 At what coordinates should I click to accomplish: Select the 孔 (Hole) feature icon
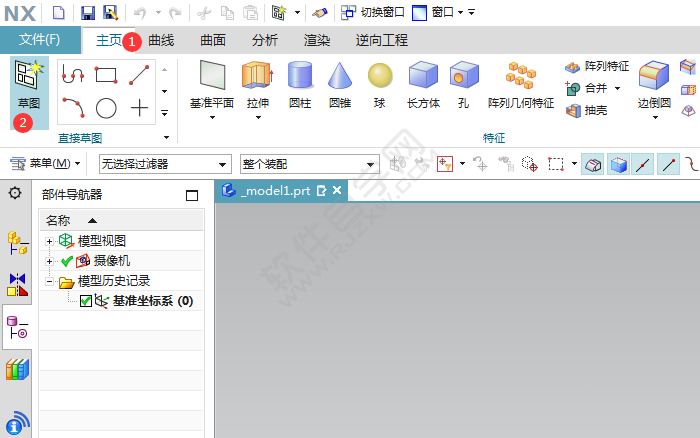click(463, 77)
